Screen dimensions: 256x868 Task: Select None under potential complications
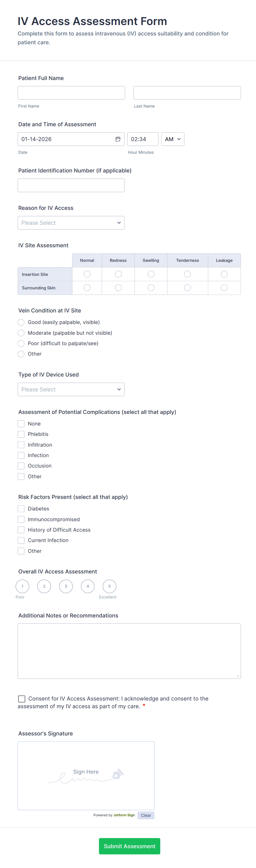tap(21, 424)
